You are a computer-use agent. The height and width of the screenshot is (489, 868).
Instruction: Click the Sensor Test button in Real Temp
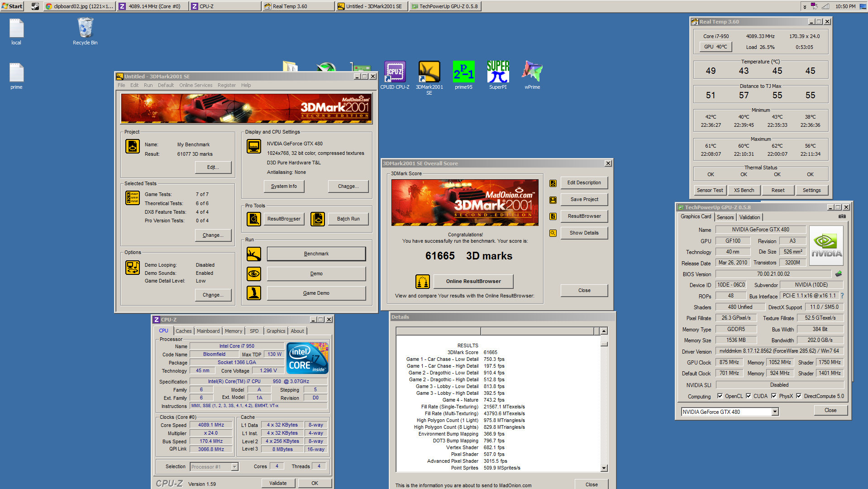[x=710, y=190]
